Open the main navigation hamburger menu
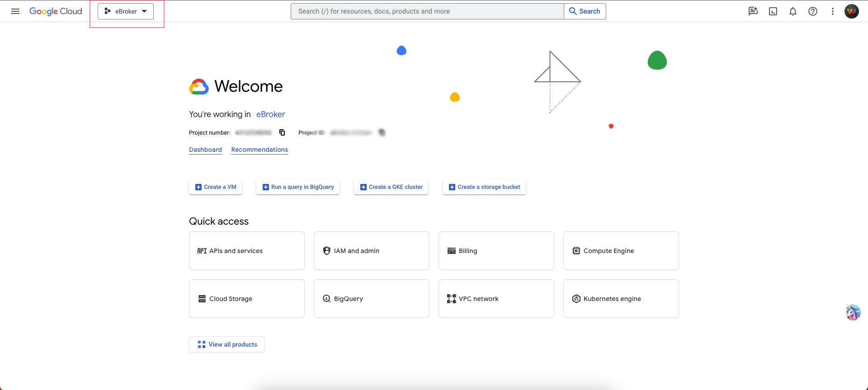868x390 pixels. pos(15,11)
